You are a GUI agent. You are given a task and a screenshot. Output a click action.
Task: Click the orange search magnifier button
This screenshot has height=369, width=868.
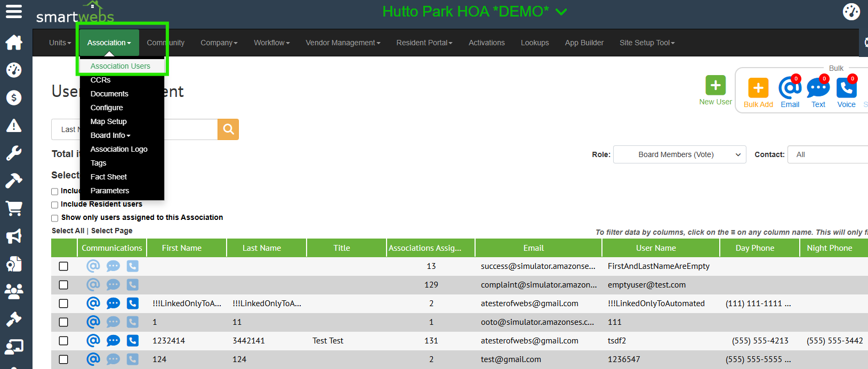(x=228, y=129)
